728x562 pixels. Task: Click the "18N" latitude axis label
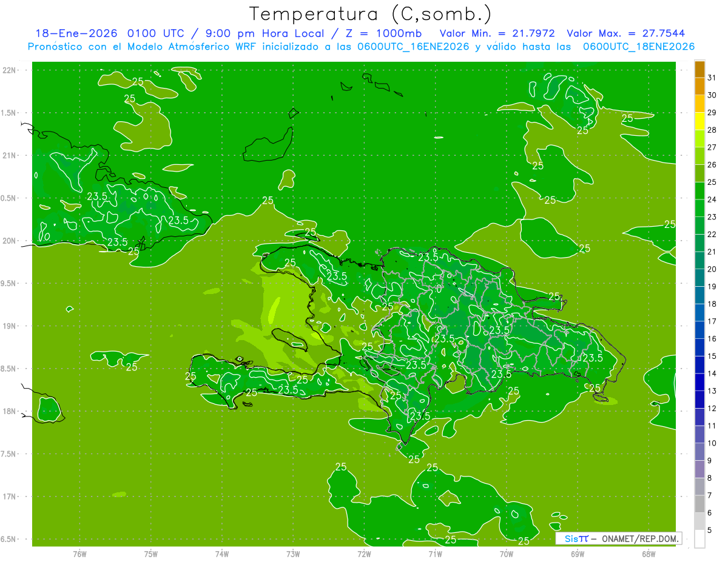tap(9, 412)
